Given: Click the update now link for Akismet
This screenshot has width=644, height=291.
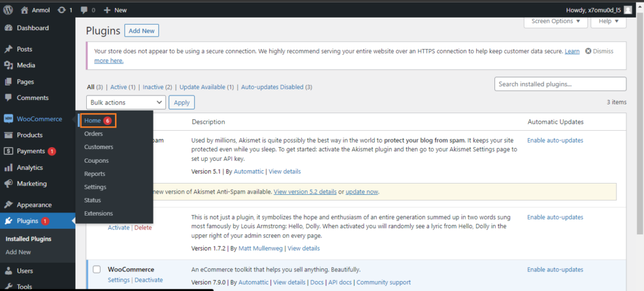Looking at the screenshot, I should click(x=362, y=192).
